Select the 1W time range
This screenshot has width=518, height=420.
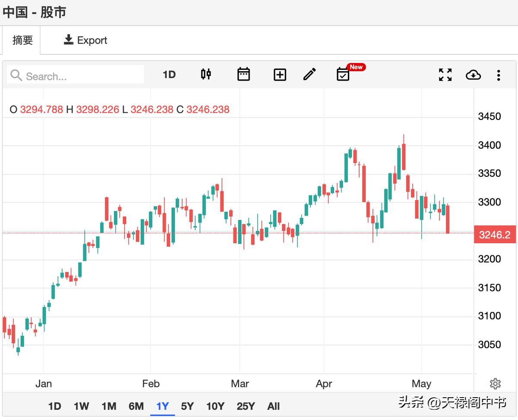(81, 406)
